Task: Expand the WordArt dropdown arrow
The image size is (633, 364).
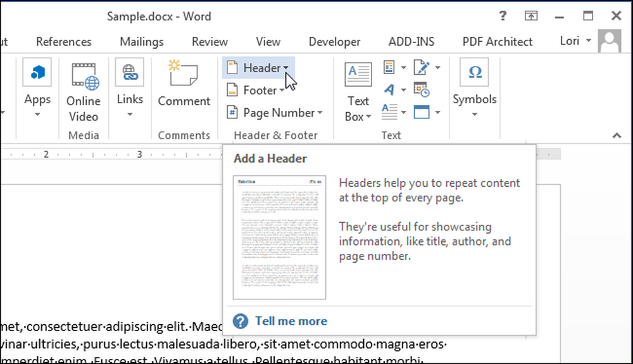Action: pos(403,90)
